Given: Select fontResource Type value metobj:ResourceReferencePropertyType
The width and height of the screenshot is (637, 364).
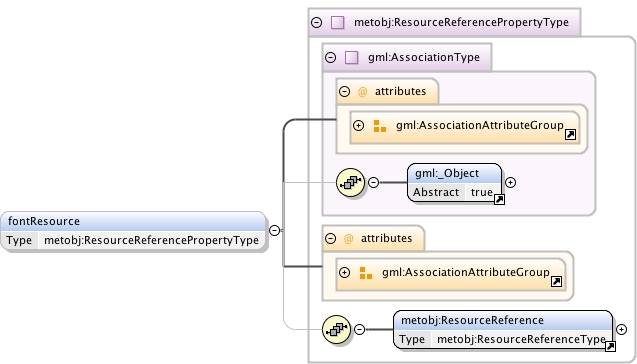Looking at the screenshot, I should coord(151,240).
